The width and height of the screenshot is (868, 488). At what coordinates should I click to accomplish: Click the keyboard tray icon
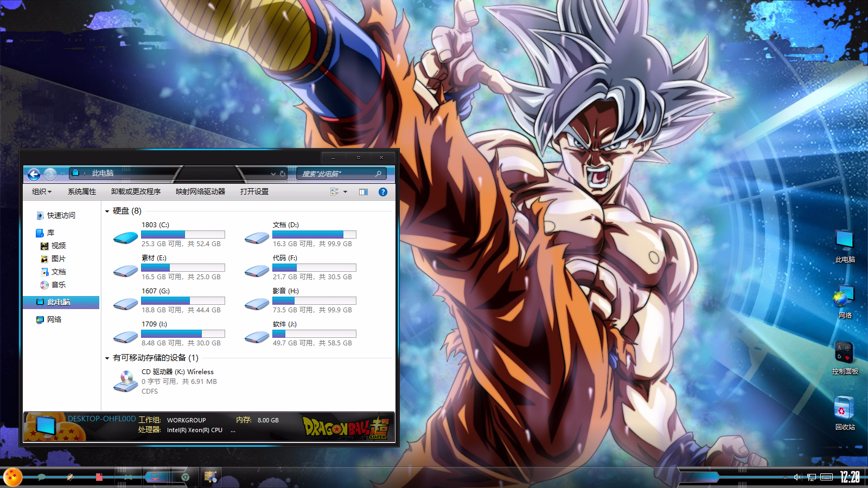coord(827,477)
